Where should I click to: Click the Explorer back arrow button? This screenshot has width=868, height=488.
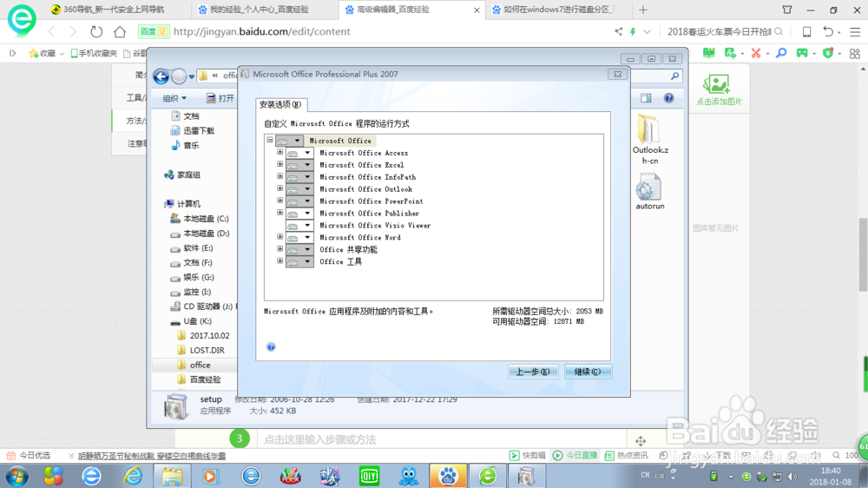coord(161,76)
